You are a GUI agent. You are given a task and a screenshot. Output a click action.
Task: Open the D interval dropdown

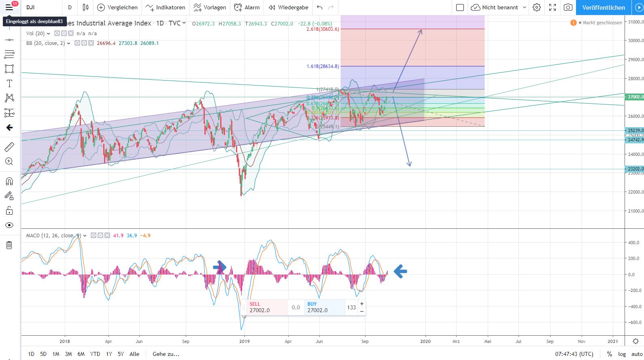[70, 7]
